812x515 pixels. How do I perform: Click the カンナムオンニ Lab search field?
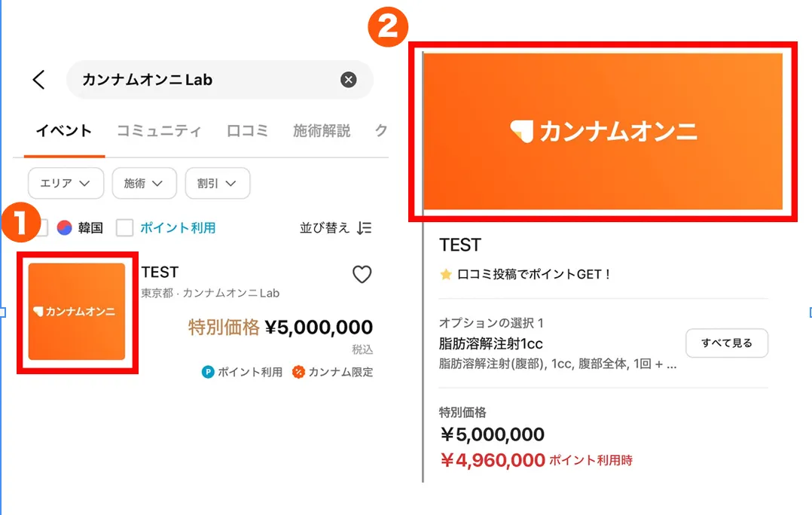tap(203, 80)
